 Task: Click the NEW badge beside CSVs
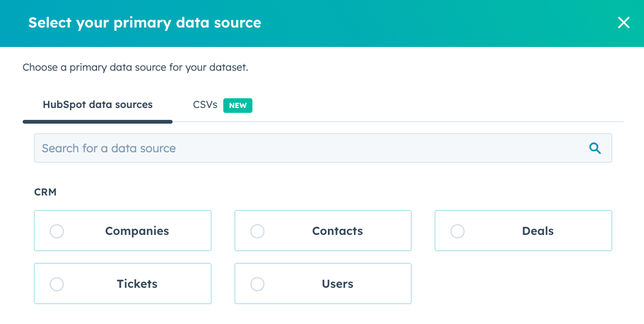pos(238,105)
